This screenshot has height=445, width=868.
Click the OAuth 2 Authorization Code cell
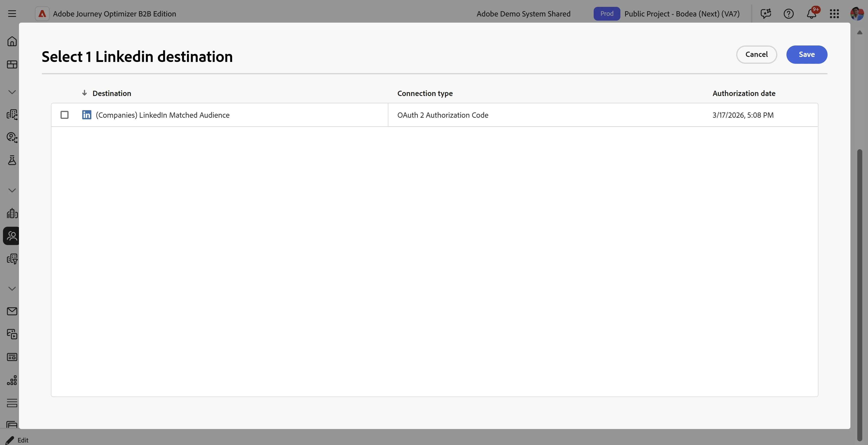point(443,115)
